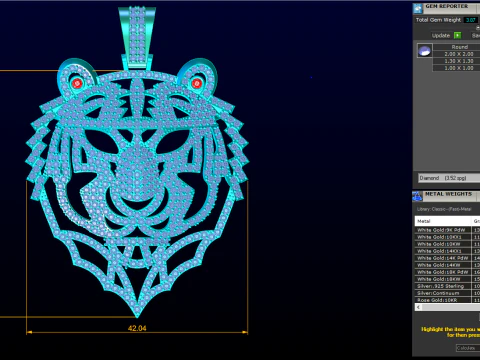Open the Diamond (3.52 spg) material dropdown
The image size is (480, 360).
[449, 178]
